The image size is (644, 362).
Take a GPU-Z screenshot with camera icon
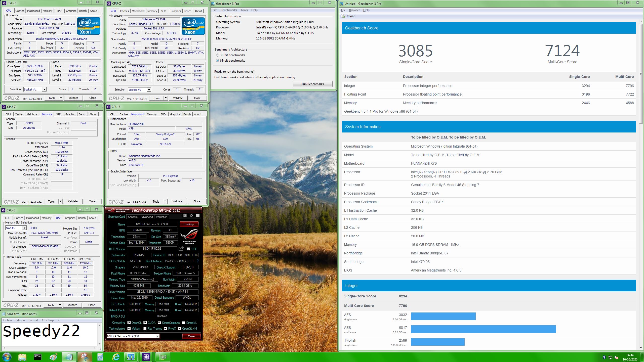[185, 215]
